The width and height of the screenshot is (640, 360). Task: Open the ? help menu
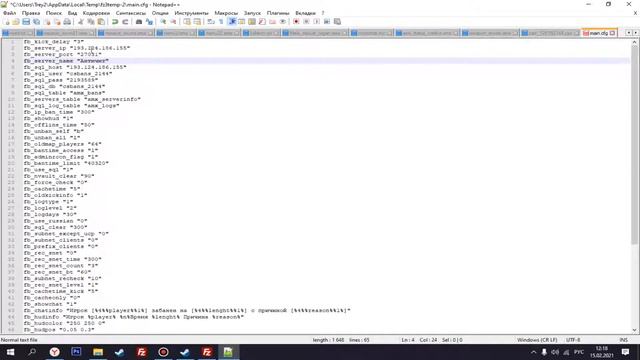tap(323, 13)
